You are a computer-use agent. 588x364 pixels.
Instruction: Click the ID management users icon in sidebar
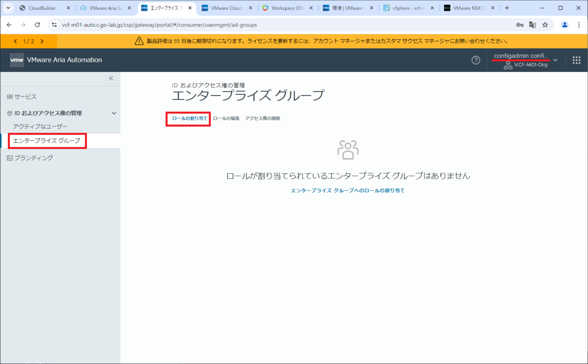(x=10, y=113)
